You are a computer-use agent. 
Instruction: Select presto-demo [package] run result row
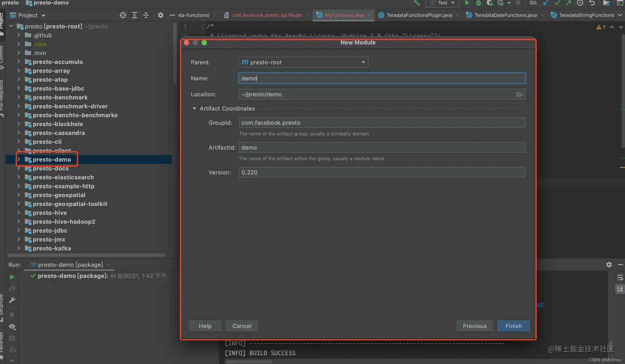[x=98, y=276]
